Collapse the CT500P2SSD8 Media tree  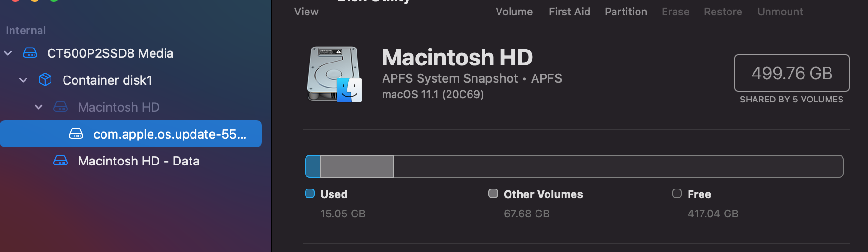coord(8,53)
